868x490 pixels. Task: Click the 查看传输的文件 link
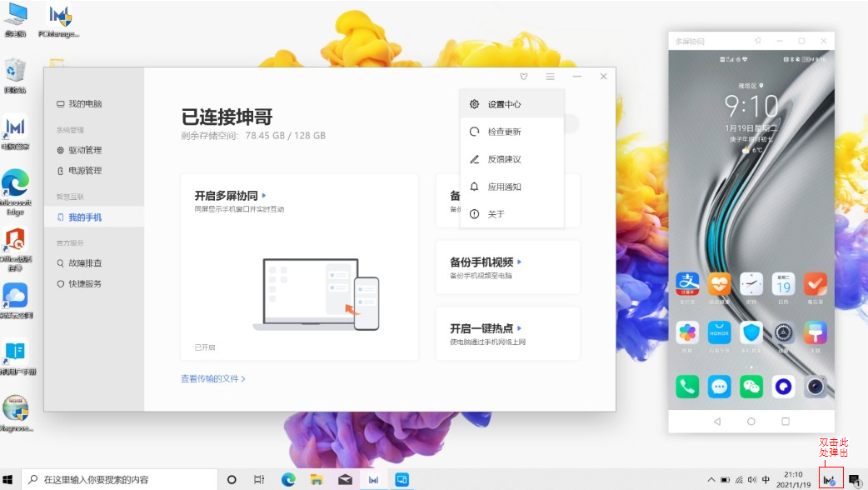(x=213, y=378)
